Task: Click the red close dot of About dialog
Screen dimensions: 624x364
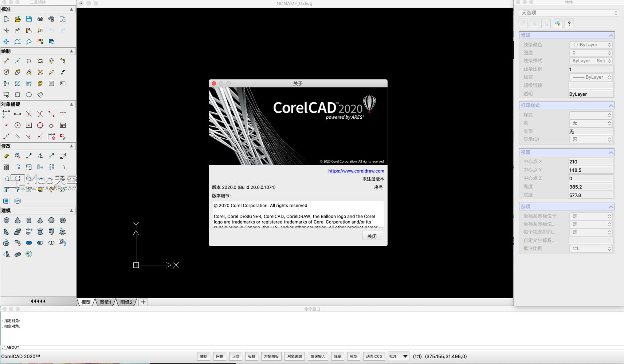Action: click(x=214, y=83)
